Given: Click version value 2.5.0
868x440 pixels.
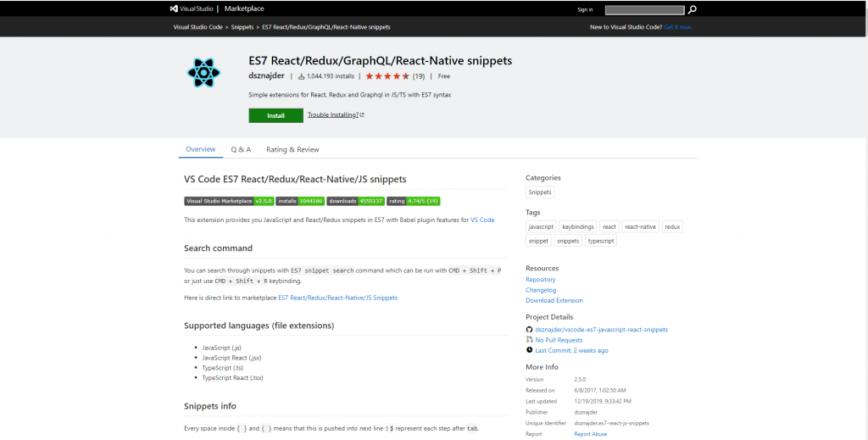Looking at the screenshot, I should (580, 380).
